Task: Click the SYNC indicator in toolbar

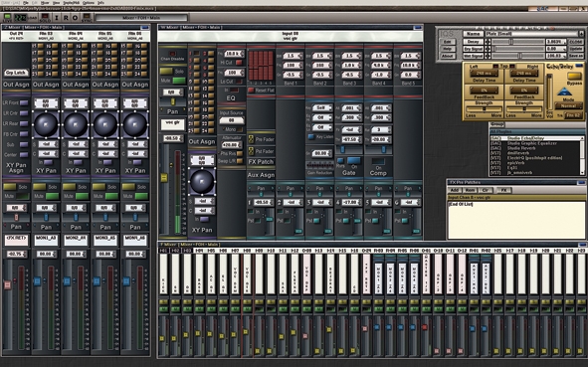Action: click(87, 17)
